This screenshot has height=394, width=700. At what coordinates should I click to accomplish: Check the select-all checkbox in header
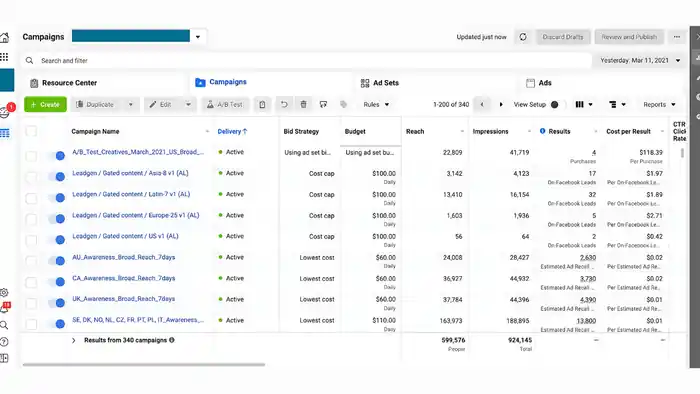click(31, 131)
